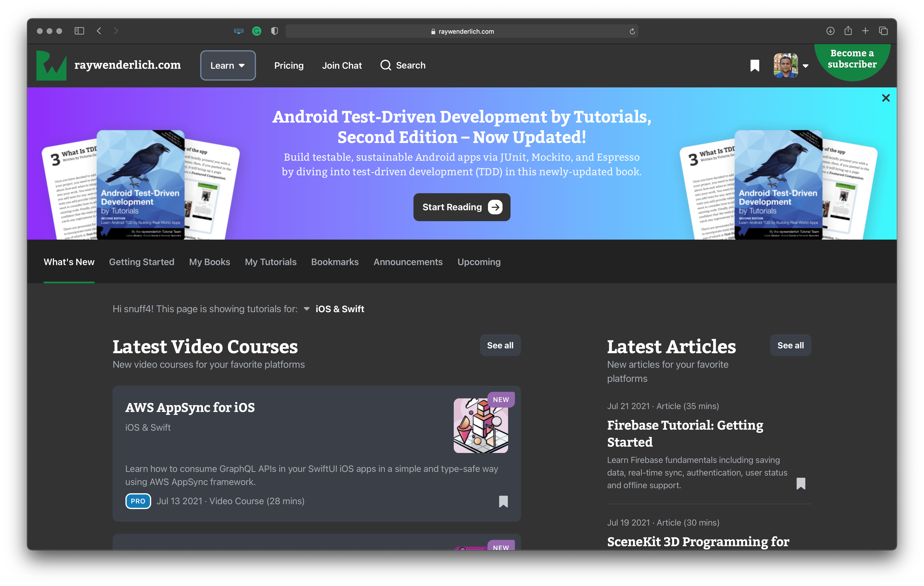
Task: Click the Latest Articles heading
Action: pos(671,346)
